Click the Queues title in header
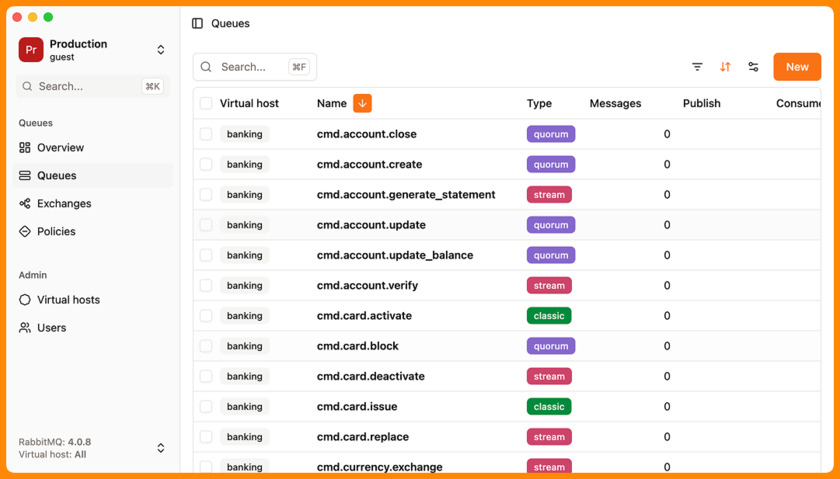Image resolution: width=840 pixels, height=479 pixels. [x=230, y=23]
